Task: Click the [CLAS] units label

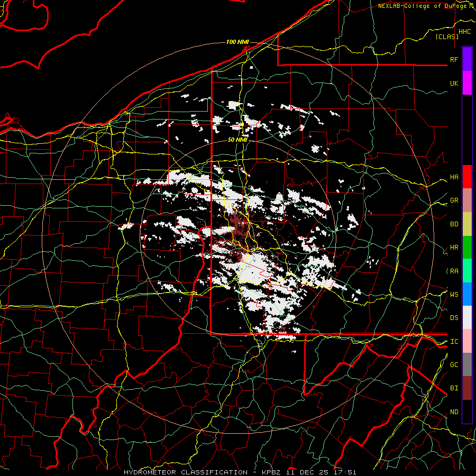Action: [x=446, y=36]
